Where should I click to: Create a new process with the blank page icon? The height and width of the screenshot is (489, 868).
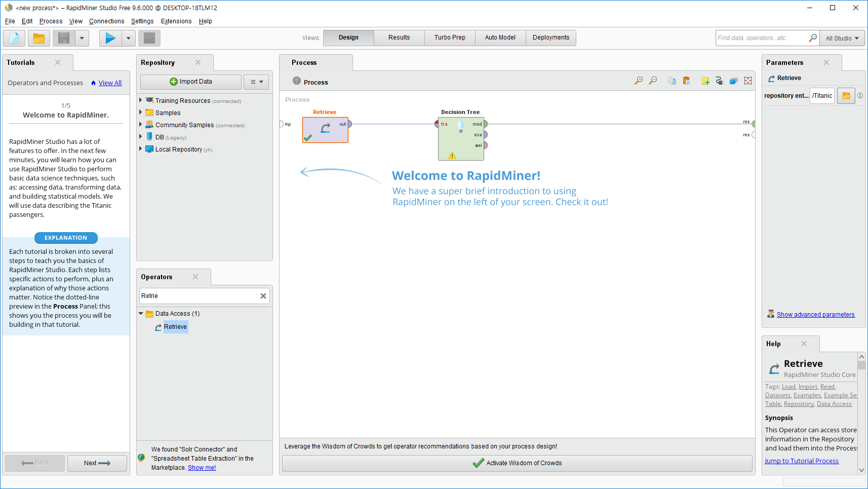(x=14, y=38)
